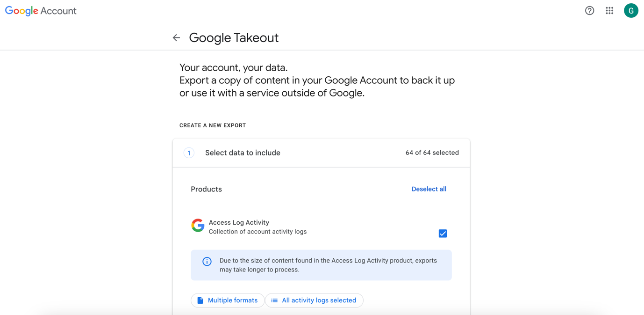Collapse the Select data to include step
This screenshot has width=644, height=315.
[243, 153]
